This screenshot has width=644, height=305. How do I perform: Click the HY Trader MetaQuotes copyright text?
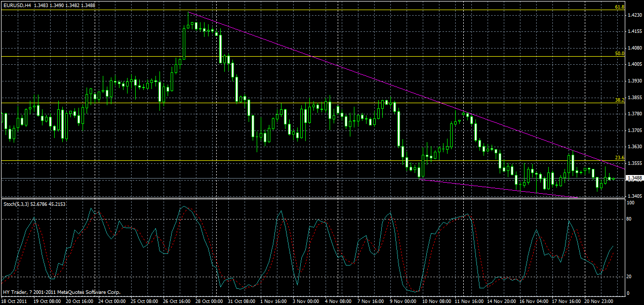click(x=61, y=291)
